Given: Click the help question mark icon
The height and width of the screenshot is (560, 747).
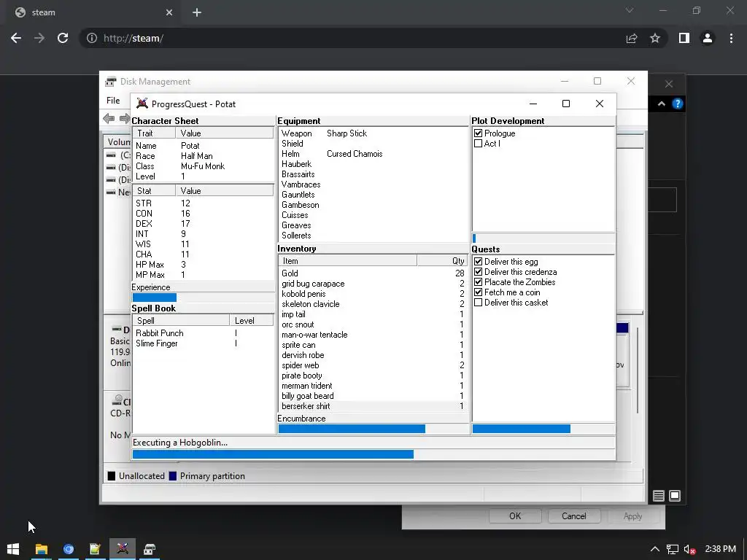Looking at the screenshot, I should (678, 104).
